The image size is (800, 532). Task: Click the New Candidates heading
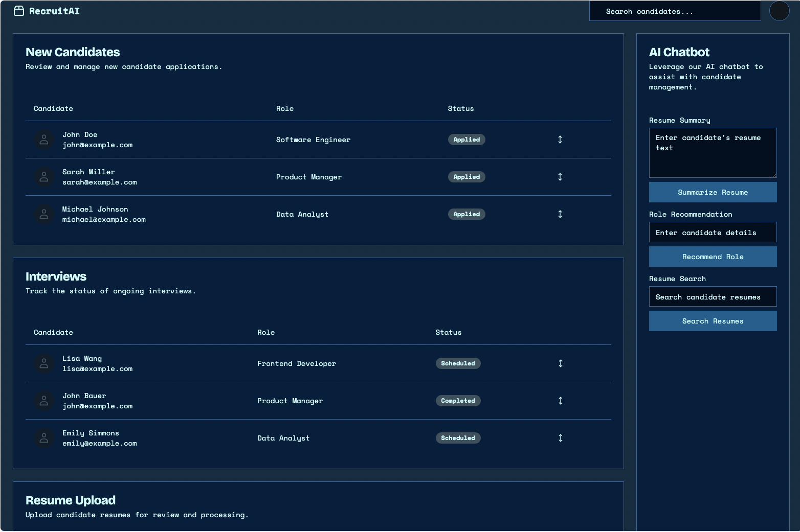coord(73,52)
